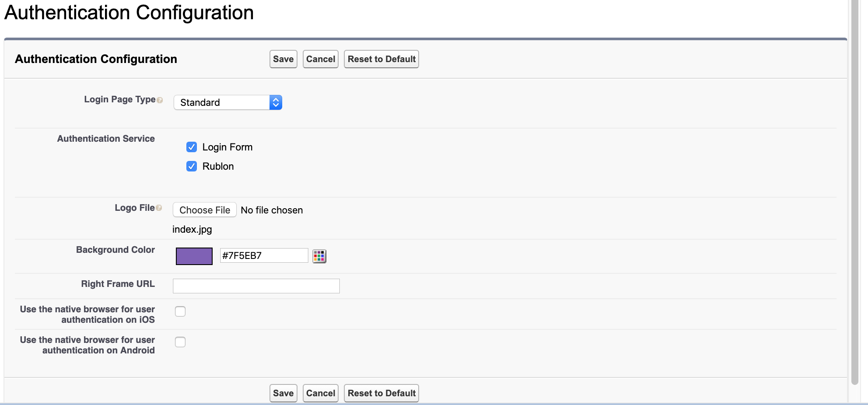
Task: Click the vertical scrollbar on the right
Action: tap(854, 192)
